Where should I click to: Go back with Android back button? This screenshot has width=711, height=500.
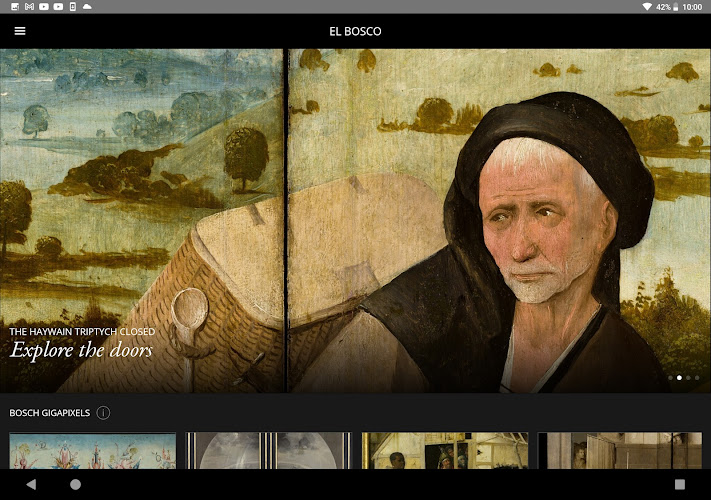tap(31, 484)
